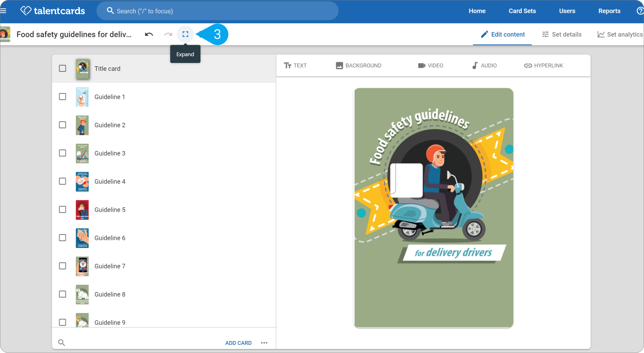The width and height of the screenshot is (644, 353).
Task: Open the BACKGROUND image option
Action: point(358,65)
